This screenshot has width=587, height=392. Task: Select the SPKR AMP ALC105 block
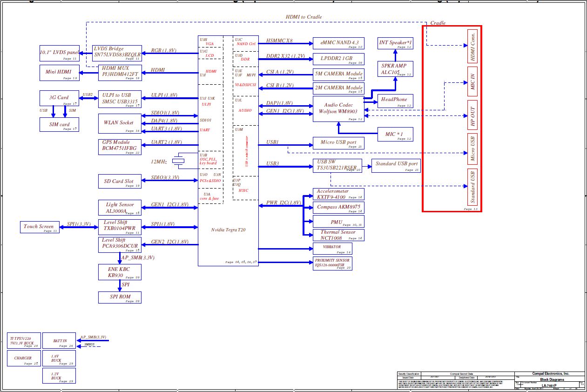pyautogui.click(x=395, y=69)
